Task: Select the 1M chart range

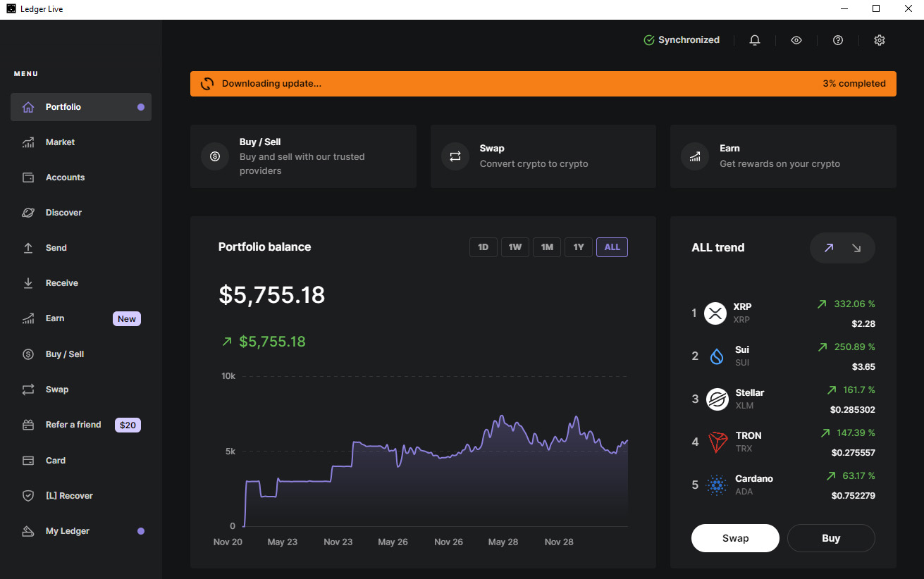Action: pos(547,247)
